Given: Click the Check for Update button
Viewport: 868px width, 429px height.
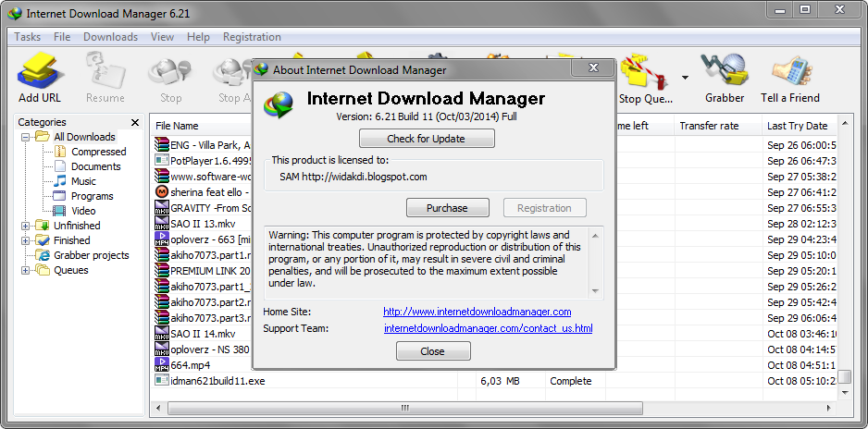Looking at the screenshot, I should point(427,139).
